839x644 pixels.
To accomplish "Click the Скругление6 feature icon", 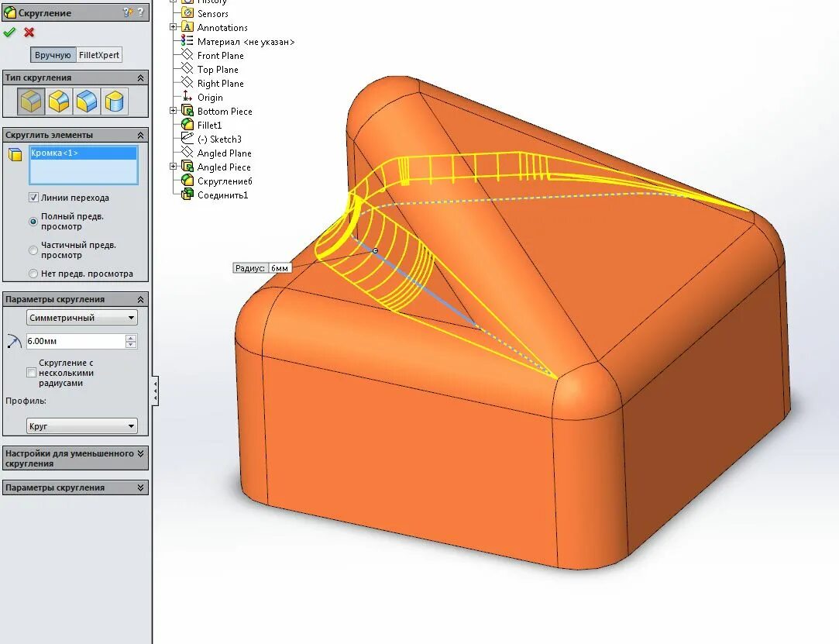I will click(187, 181).
